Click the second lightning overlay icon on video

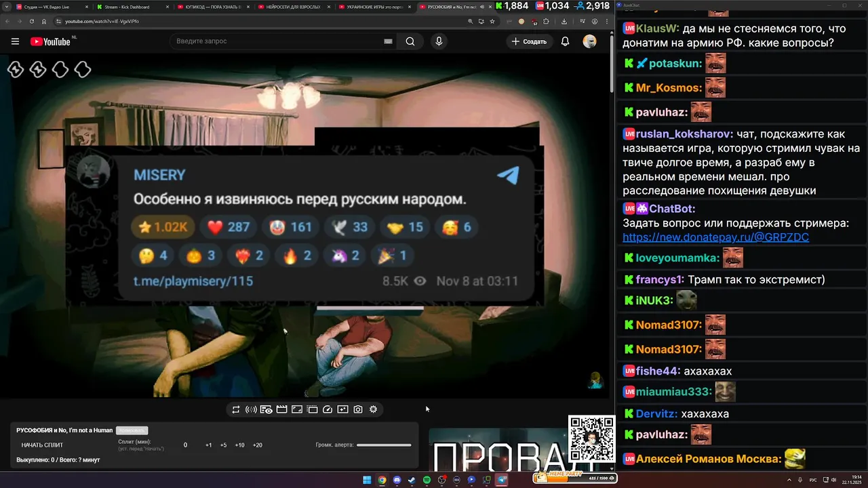38,69
